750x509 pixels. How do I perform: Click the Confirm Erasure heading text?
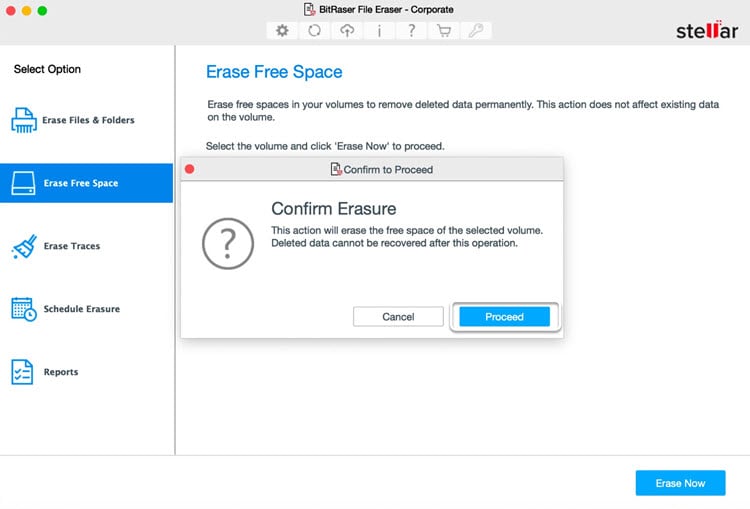coord(333,209)
